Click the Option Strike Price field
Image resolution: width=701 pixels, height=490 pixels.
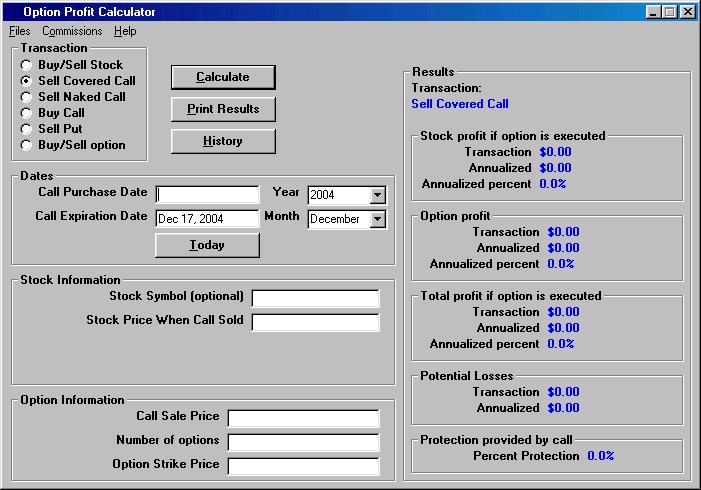(x=304, y=466)
